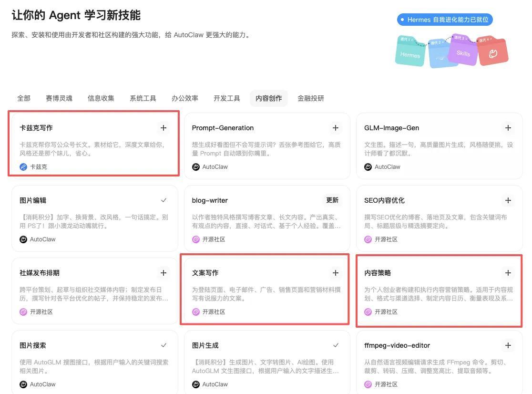Install 内容策略 skill via plus icon

coord(508,273)
